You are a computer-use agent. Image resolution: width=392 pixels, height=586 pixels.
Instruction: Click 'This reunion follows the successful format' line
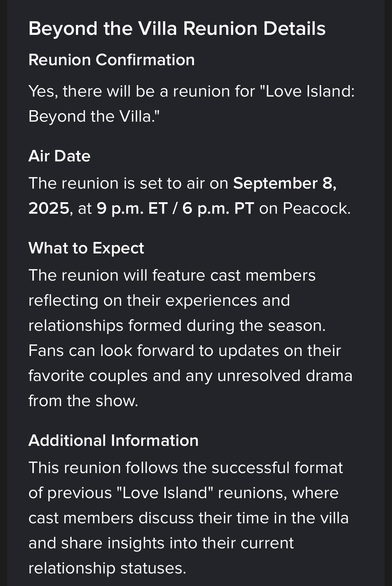(x=186, y=468)
